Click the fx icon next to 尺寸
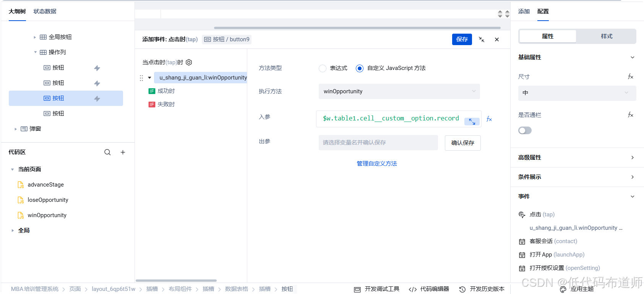 tap(631, 76)
